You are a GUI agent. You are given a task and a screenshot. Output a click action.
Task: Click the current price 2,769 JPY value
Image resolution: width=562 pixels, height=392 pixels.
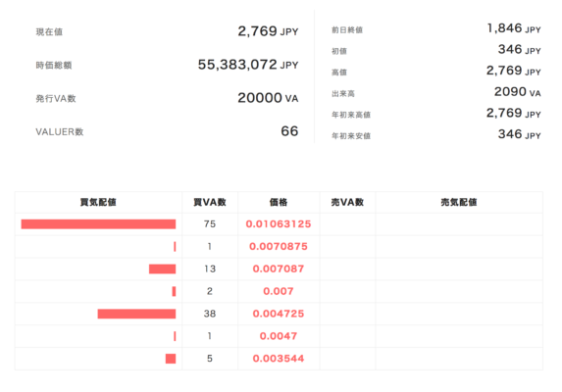tap(268, 31)
